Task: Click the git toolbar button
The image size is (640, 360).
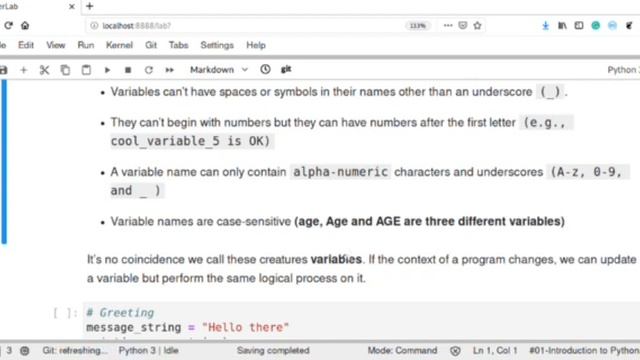Action: 286,69
